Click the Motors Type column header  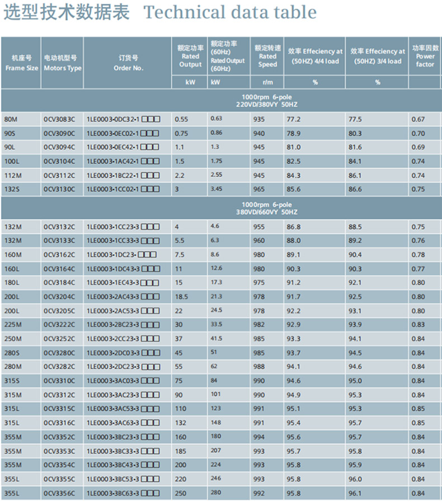[x=62, y=63]
